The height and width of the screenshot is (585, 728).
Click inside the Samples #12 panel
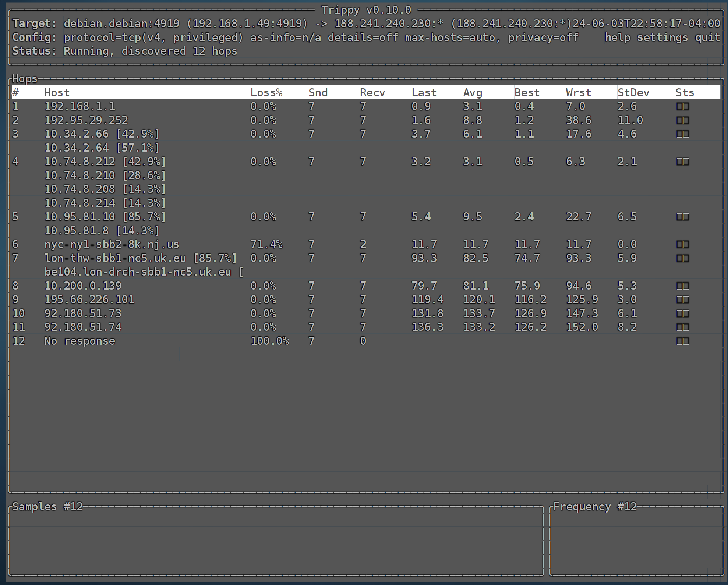(x=276, y=541)
